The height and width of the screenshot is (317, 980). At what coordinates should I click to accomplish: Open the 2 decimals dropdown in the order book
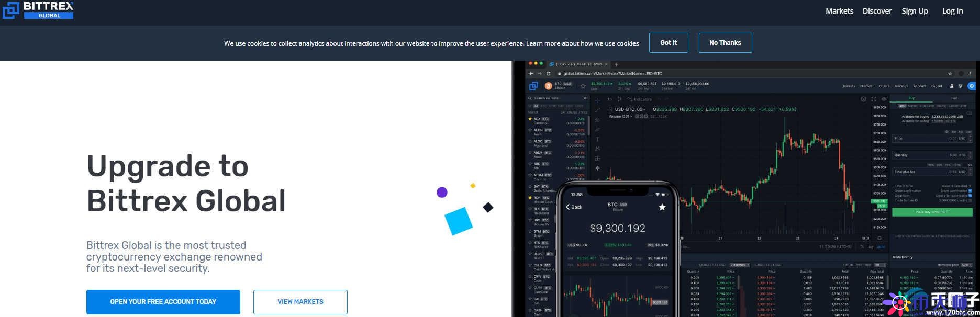click(740, 265)
